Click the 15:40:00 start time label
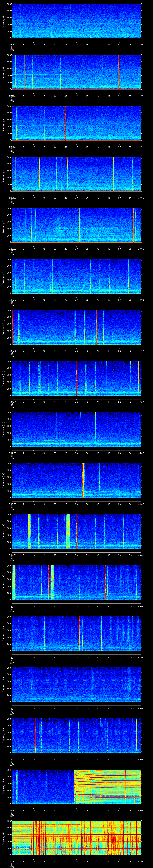The width and height of the screenshot is (153, 868). (x=12, y=351)
